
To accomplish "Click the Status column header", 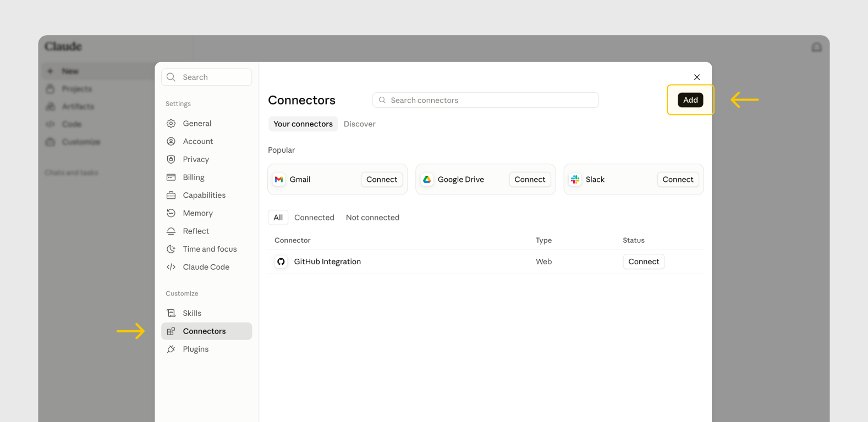I will 634,240.
